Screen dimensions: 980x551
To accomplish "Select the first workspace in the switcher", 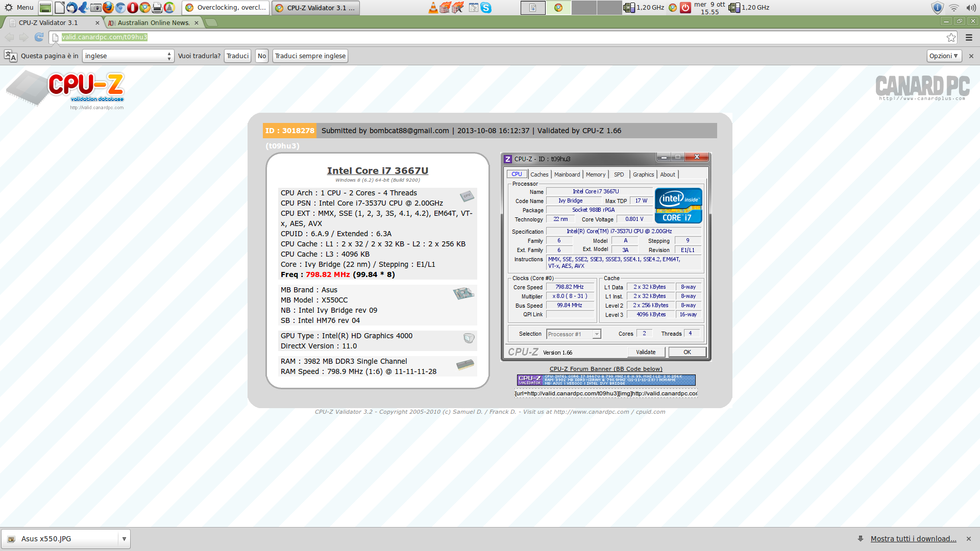I will [533, 8].
